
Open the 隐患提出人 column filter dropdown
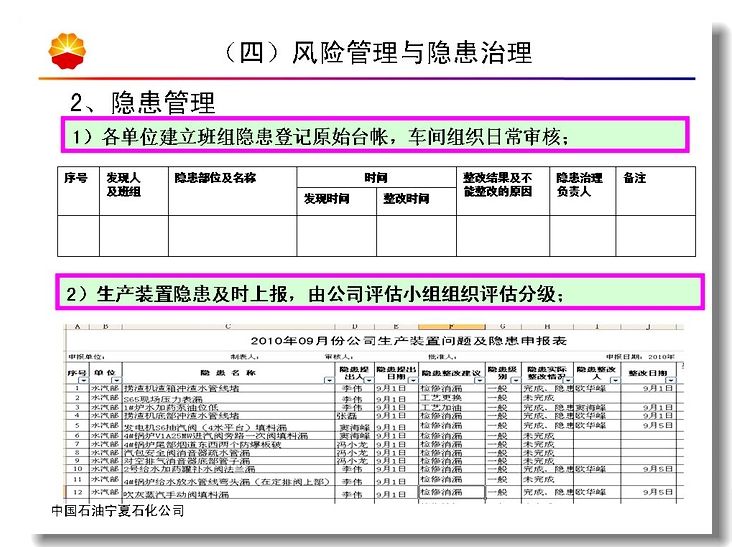tap(368, 380)
